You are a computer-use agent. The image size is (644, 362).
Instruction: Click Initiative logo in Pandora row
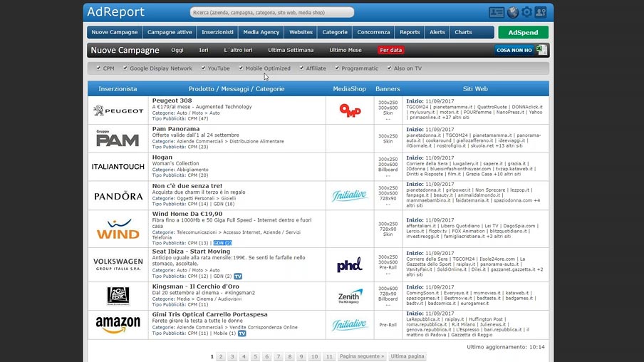(350, 195)
